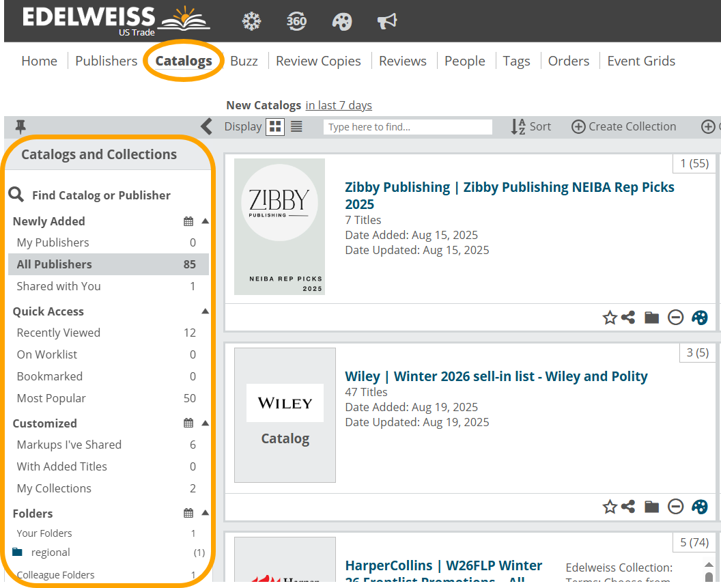Open Zibby Publishing NEIBA Rep Picks 2025 title
The width and height of the screenshot is (721, 588).
point(509,195)
